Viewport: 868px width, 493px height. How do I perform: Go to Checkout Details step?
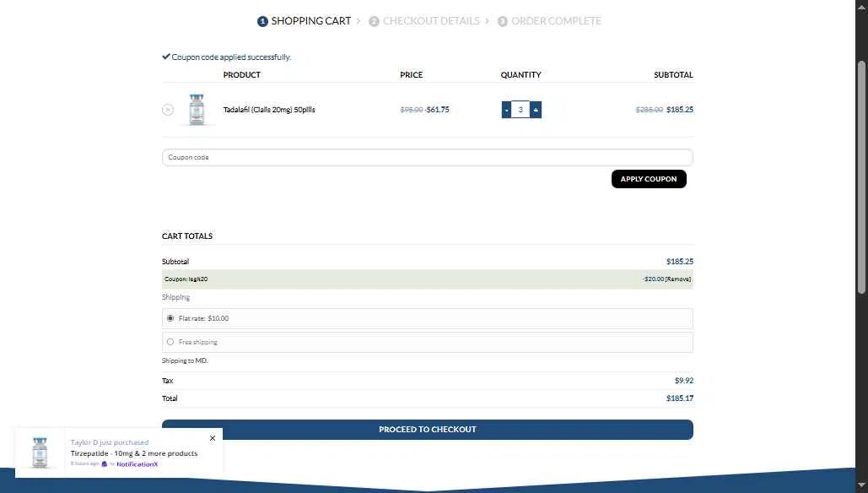pyautogui.click(x=431, y=21)
